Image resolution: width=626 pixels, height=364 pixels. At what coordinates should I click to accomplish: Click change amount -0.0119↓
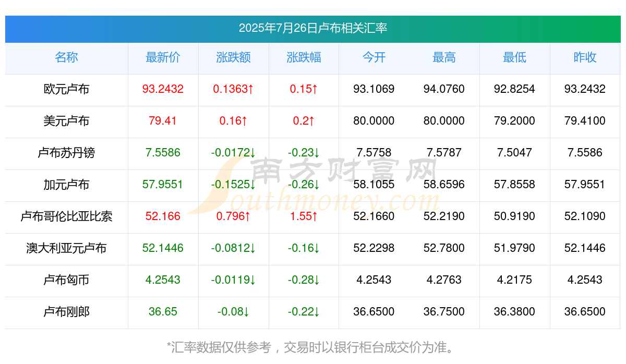233,280
